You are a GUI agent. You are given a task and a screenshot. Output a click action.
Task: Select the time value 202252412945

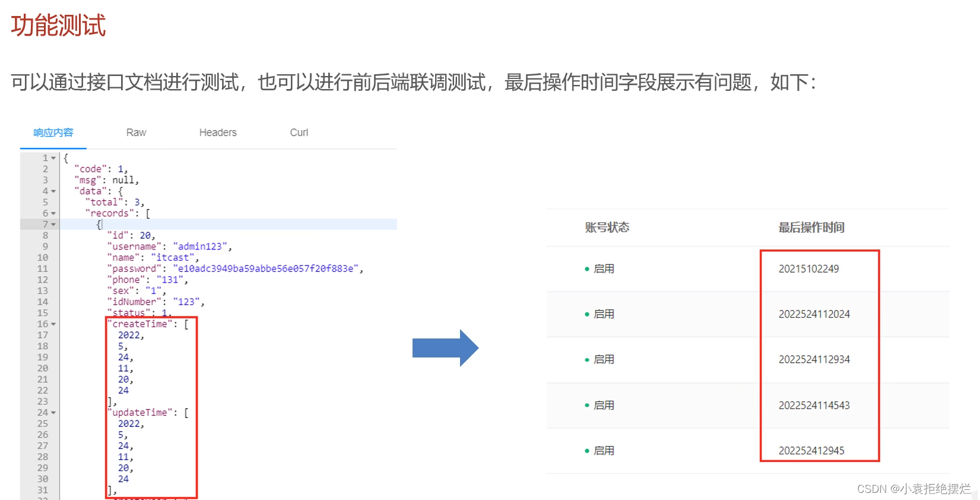pos(811,451)
